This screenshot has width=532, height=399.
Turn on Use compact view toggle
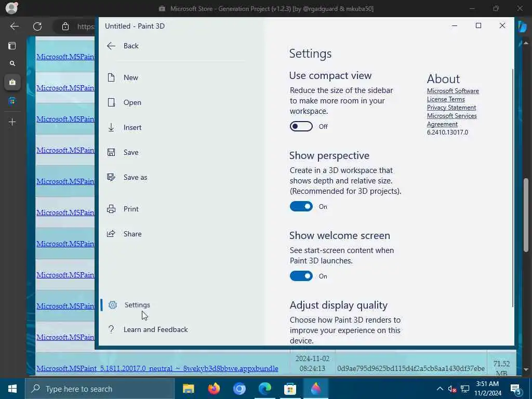[x=301, y=126]
